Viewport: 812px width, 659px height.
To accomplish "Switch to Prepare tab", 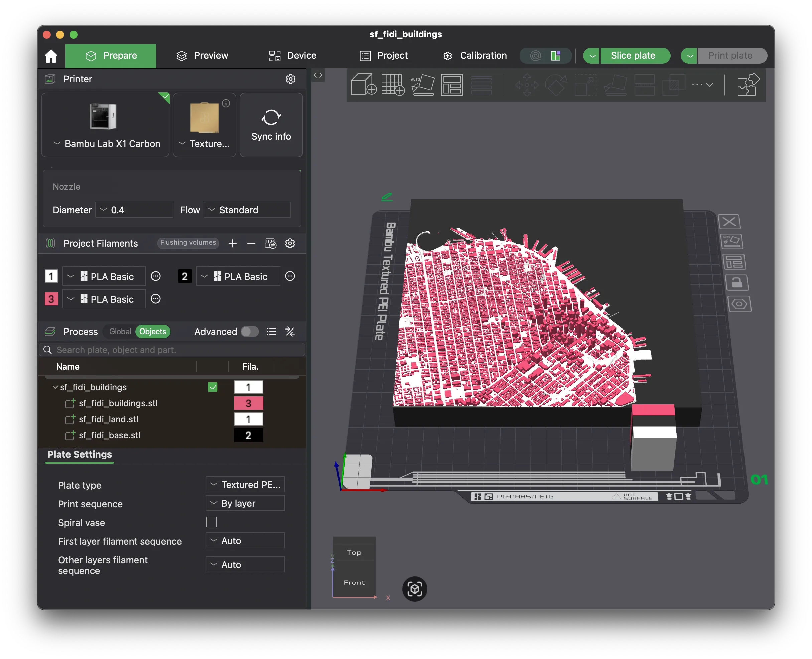I will pyautogui.click(x=111, y=56).
